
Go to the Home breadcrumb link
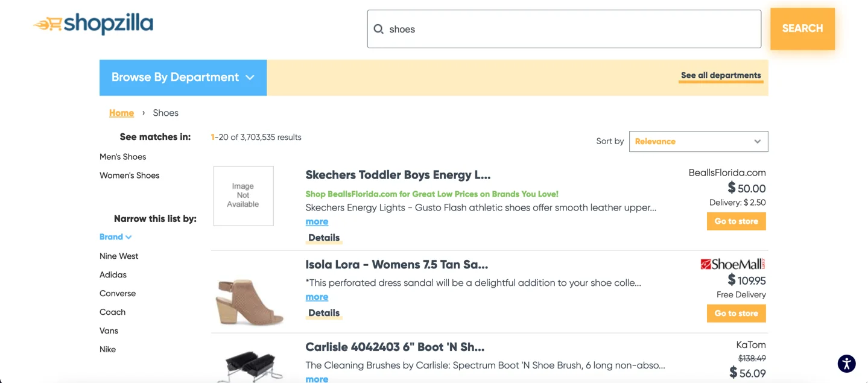pos(121,113)
